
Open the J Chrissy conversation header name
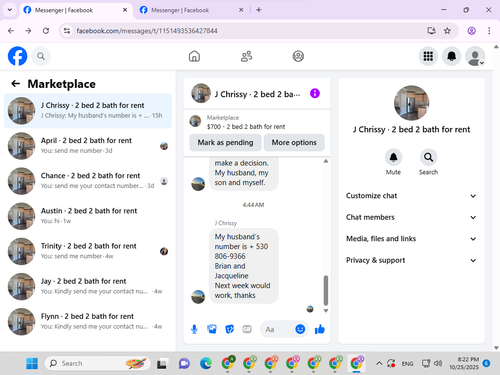(x=257, y=94)
